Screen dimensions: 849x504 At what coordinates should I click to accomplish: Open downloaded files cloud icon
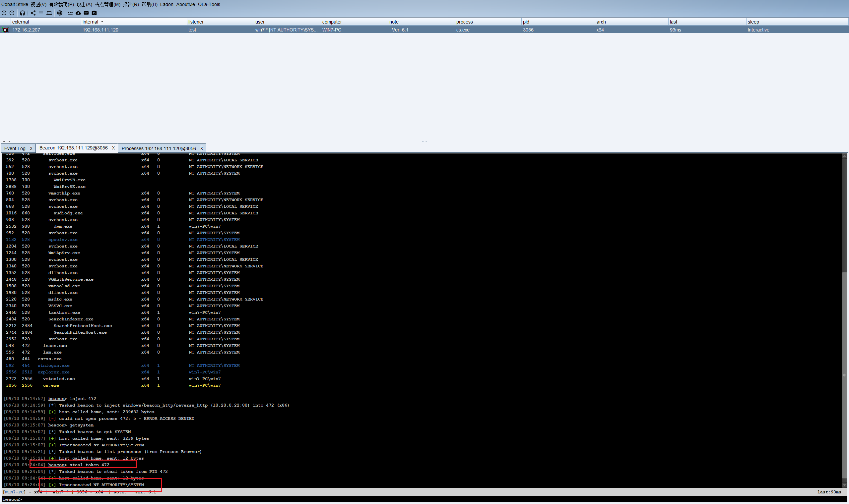coord(78,13)
